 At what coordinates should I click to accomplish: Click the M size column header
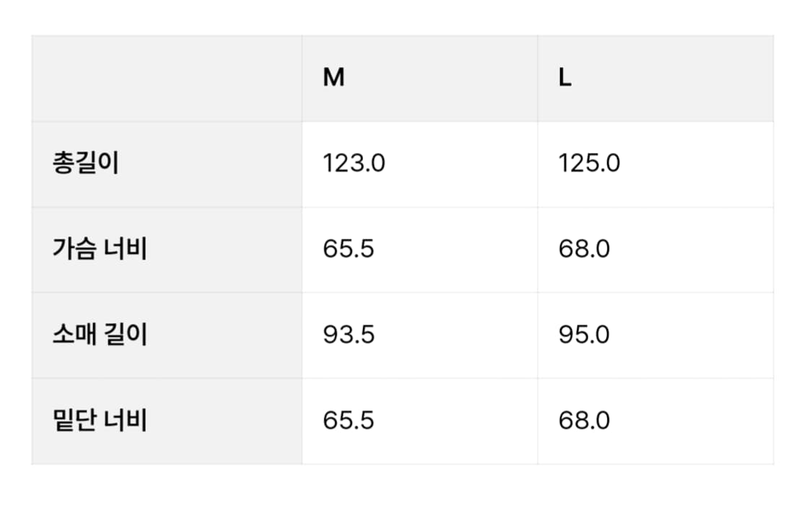coord(333,78)
